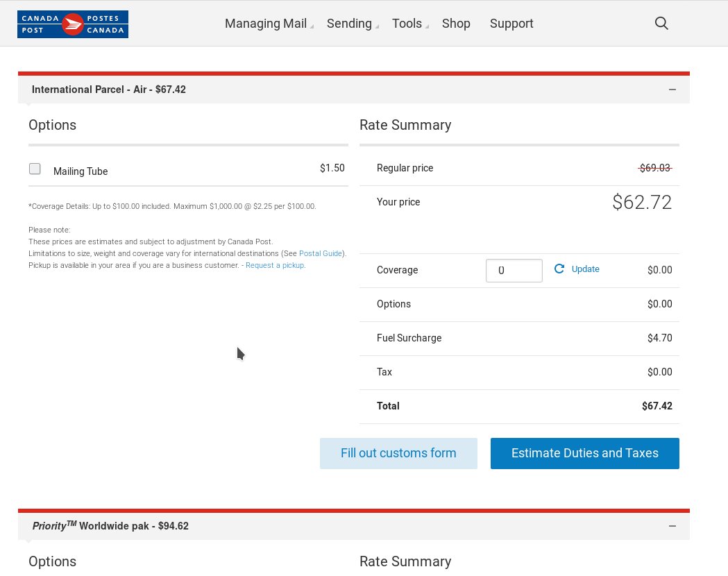
Task: Open the Postal Guide link
Action: click(321, 254)
